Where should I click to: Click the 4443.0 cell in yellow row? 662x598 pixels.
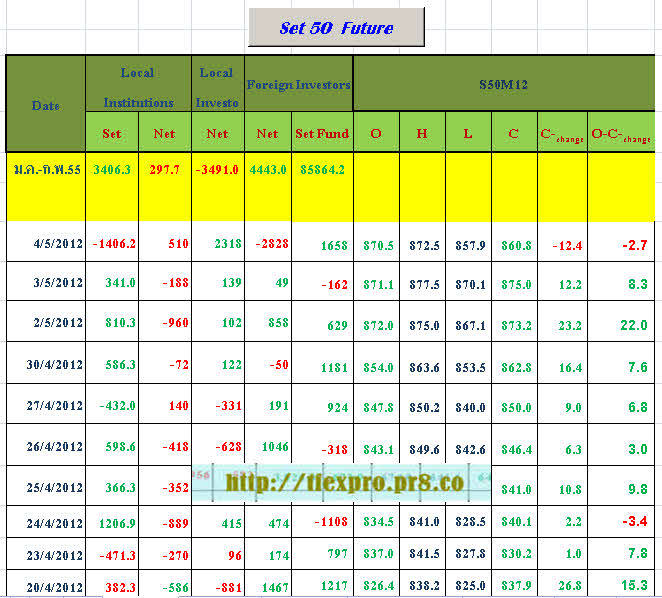267,170
